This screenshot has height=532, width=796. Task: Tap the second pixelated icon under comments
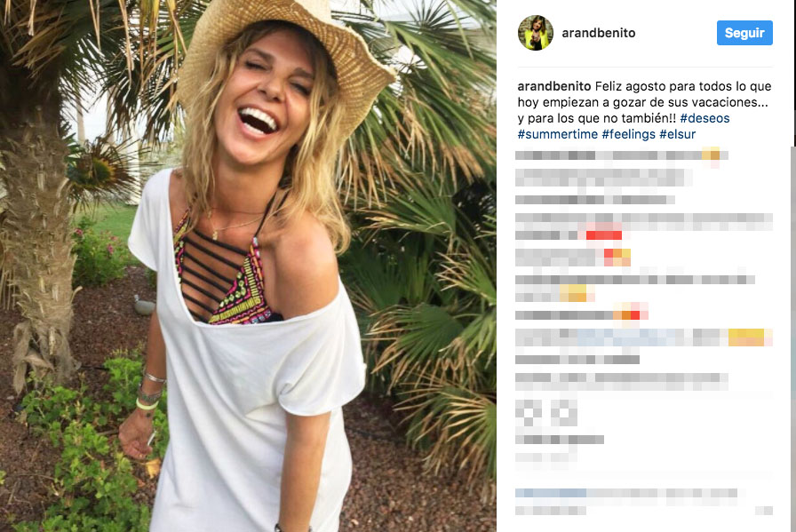point(563,413)
